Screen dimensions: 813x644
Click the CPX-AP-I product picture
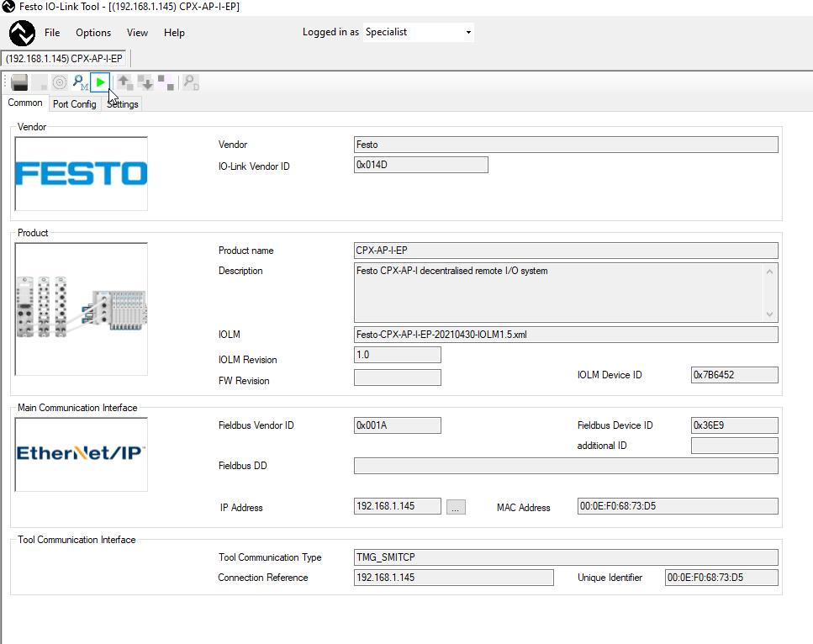point(82,309)
